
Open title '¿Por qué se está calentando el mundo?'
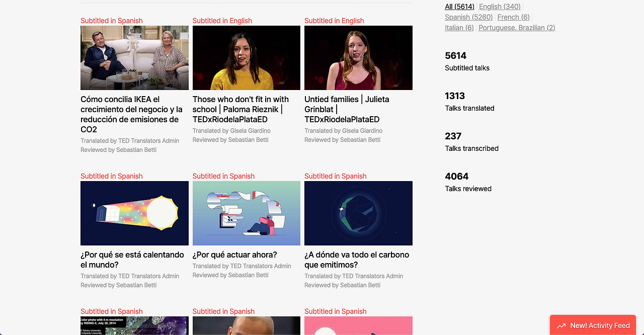[132, 260]
